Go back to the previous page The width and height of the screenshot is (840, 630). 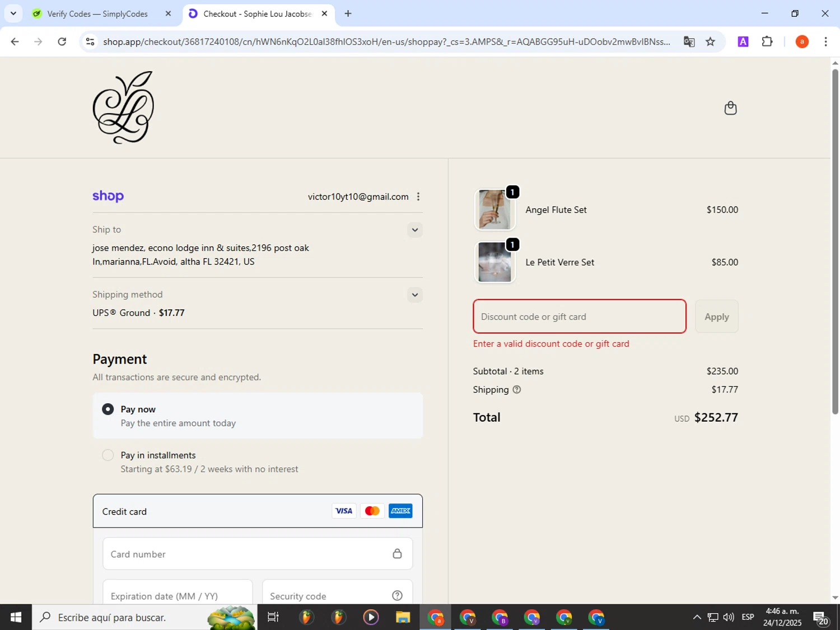coord(15,41)
